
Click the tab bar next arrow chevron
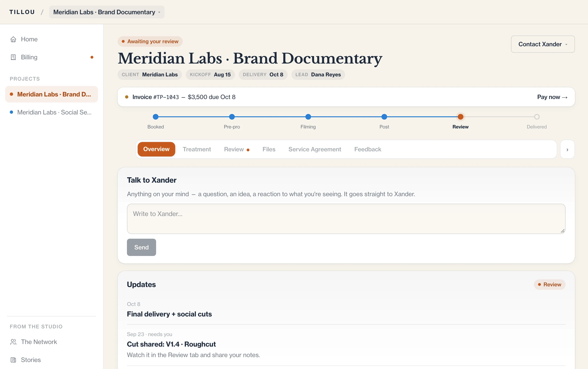(x=567, y=149)
